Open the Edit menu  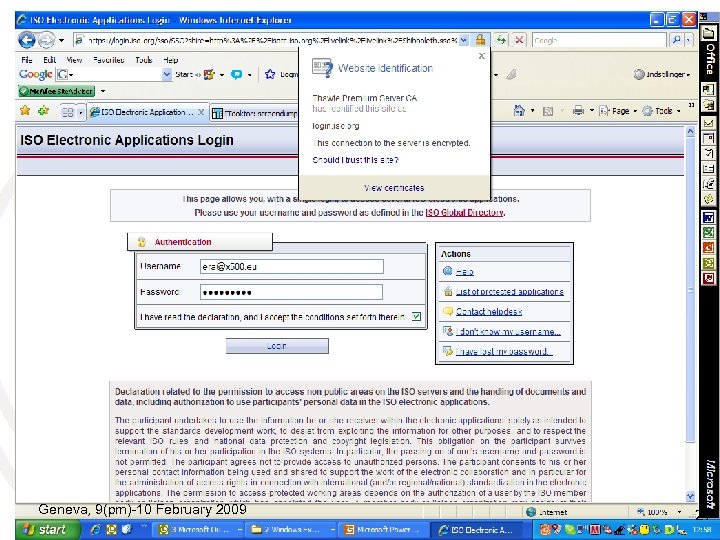tap(50, 60)
